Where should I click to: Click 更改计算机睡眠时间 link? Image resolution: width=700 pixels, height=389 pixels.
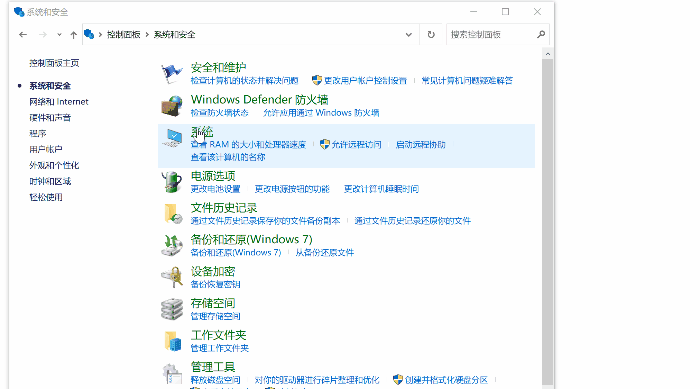(x=381, y=189)
